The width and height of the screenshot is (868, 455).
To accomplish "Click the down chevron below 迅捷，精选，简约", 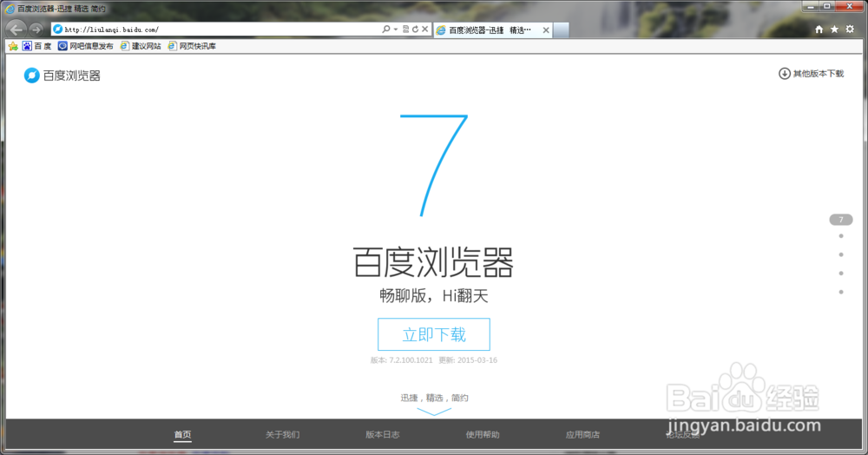I will (x=434, y=412).
